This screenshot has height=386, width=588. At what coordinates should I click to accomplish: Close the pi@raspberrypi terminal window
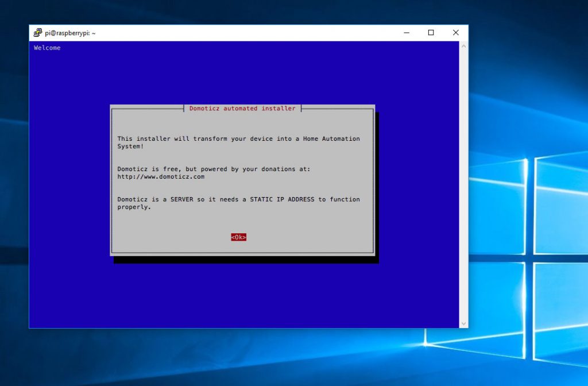coord(455,33)
